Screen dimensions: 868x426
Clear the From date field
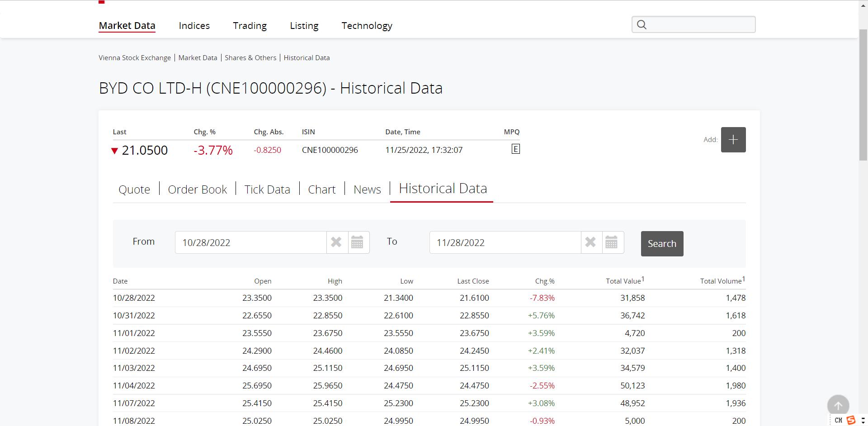(x=336, y=242)
